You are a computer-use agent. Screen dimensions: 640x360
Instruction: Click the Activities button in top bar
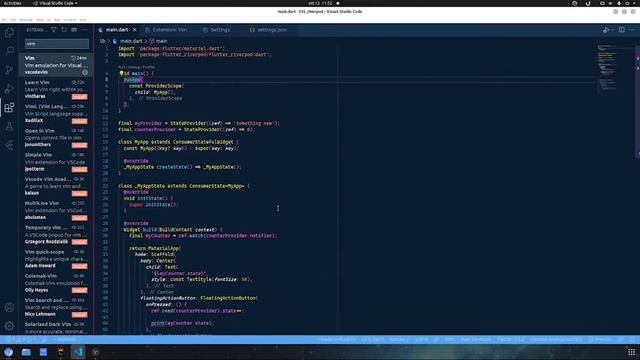click(12, 3)
